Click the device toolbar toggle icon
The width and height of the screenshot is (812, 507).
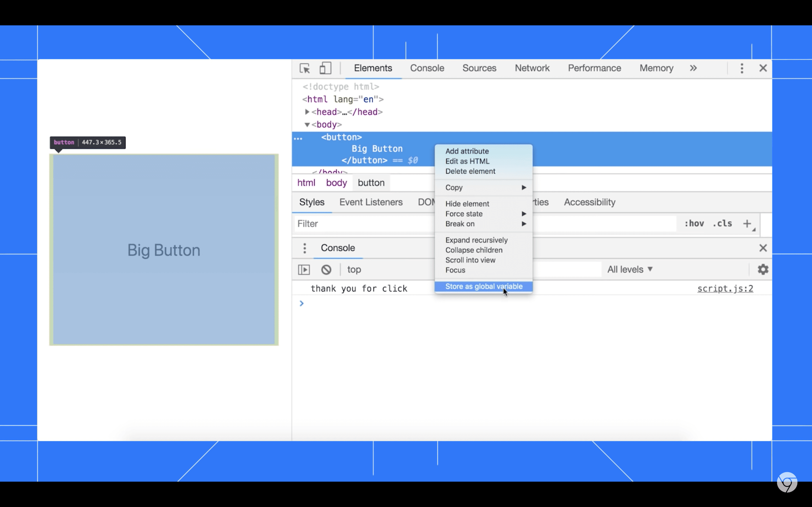tap(325, 68)
